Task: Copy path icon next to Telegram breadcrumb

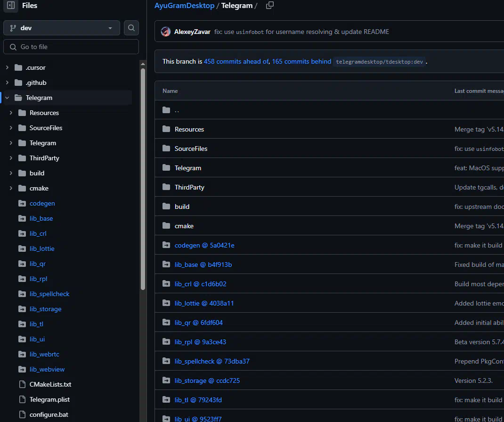Action: pos(270,6)
